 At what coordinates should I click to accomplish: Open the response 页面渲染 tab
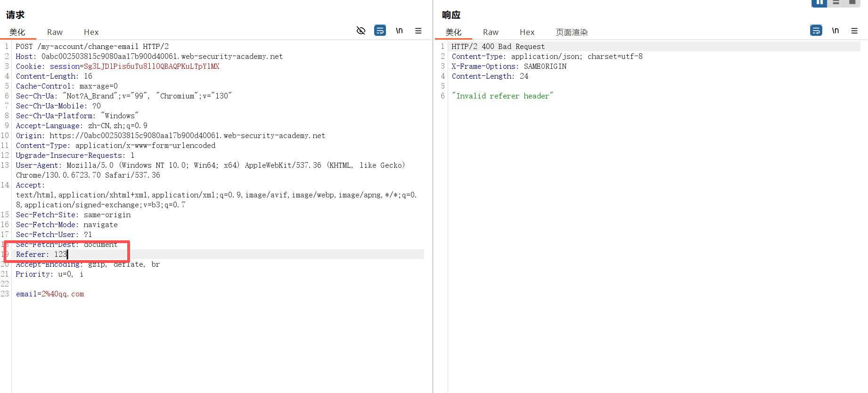coord(572,32)
